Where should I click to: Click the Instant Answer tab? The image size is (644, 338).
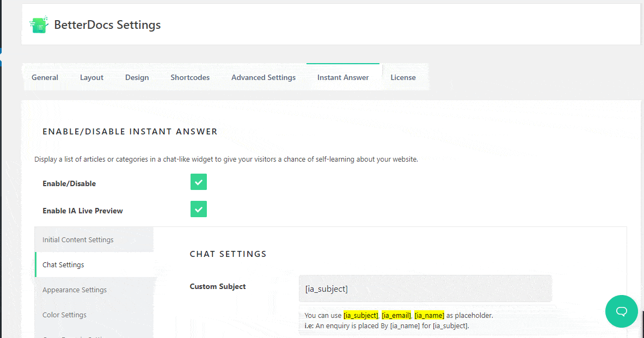(343, 77)
